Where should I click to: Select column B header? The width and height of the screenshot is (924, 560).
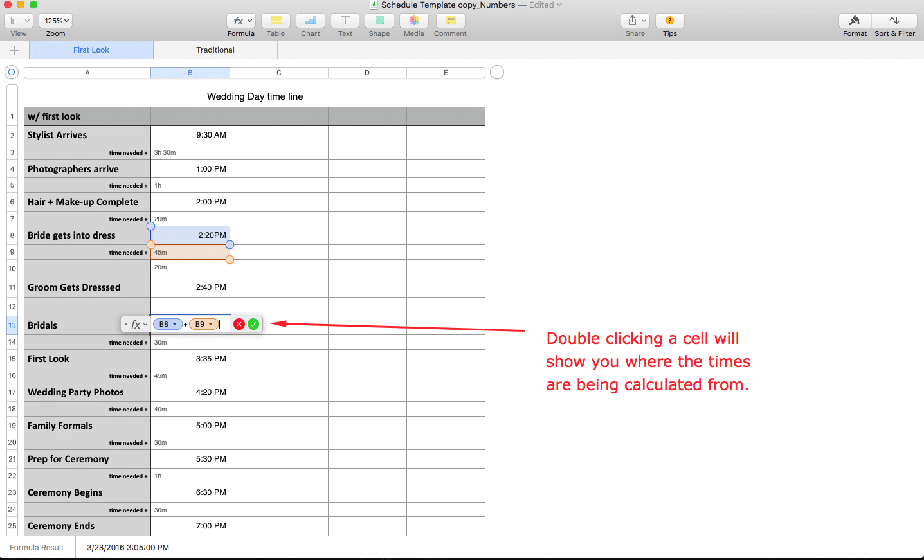190,73
